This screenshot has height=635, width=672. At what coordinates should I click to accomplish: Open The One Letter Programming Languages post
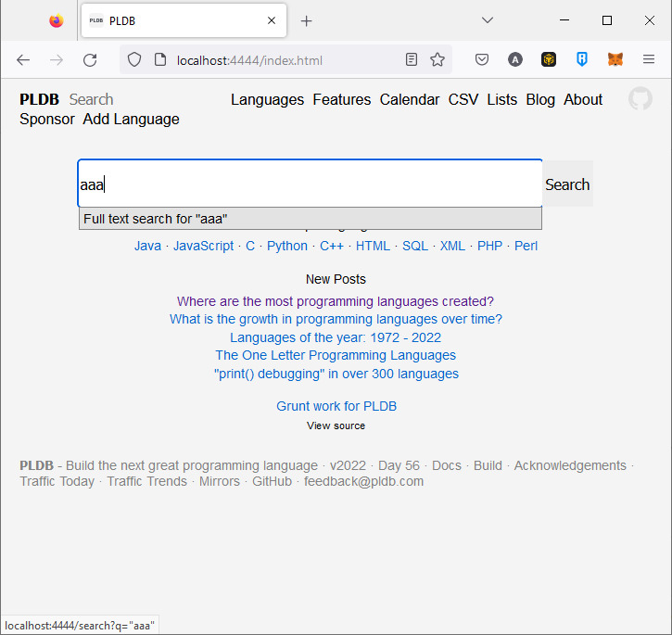pos(336,355)
